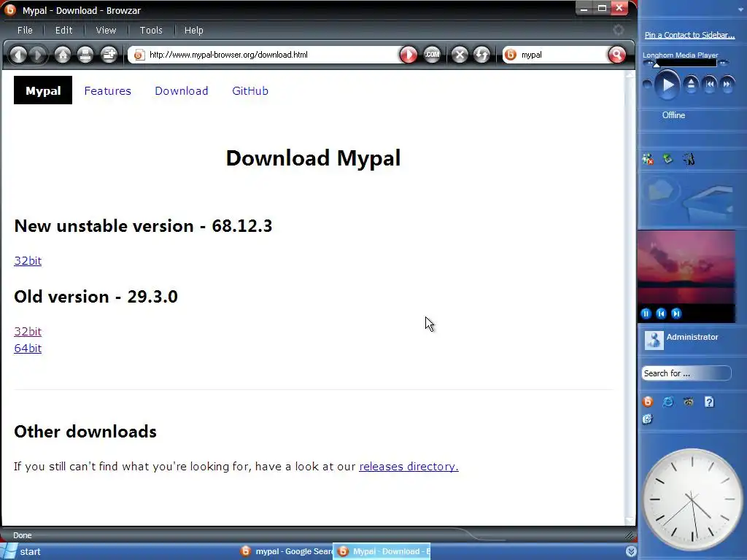Viewport: 747px width, 560px height.
Task: Skip to previous track in Longhorn Media Player
Action: (x=710, y=85)
